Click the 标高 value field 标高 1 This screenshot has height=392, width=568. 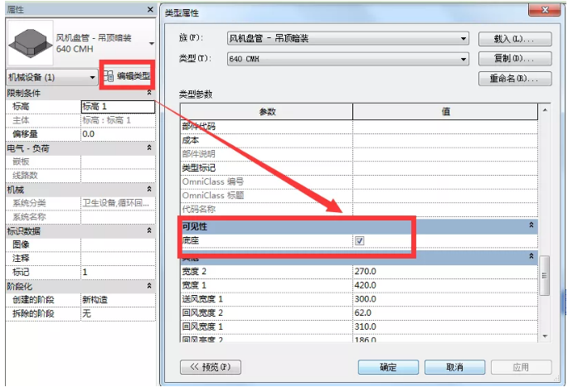click(x=118, y=106)
